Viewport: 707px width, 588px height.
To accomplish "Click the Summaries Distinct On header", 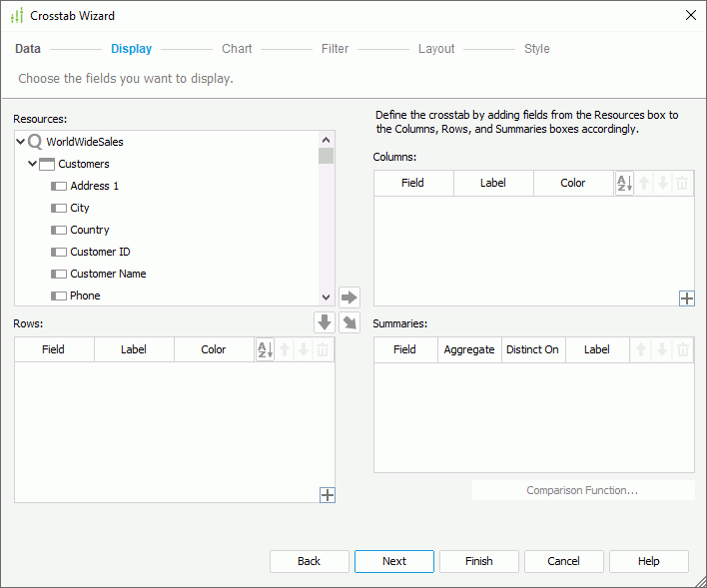I will tap(533, 349).
